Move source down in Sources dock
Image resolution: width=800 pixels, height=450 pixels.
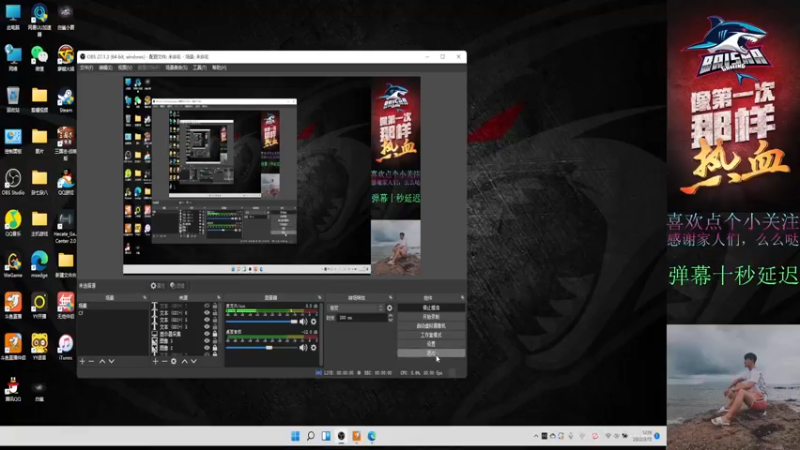point(194,361)
